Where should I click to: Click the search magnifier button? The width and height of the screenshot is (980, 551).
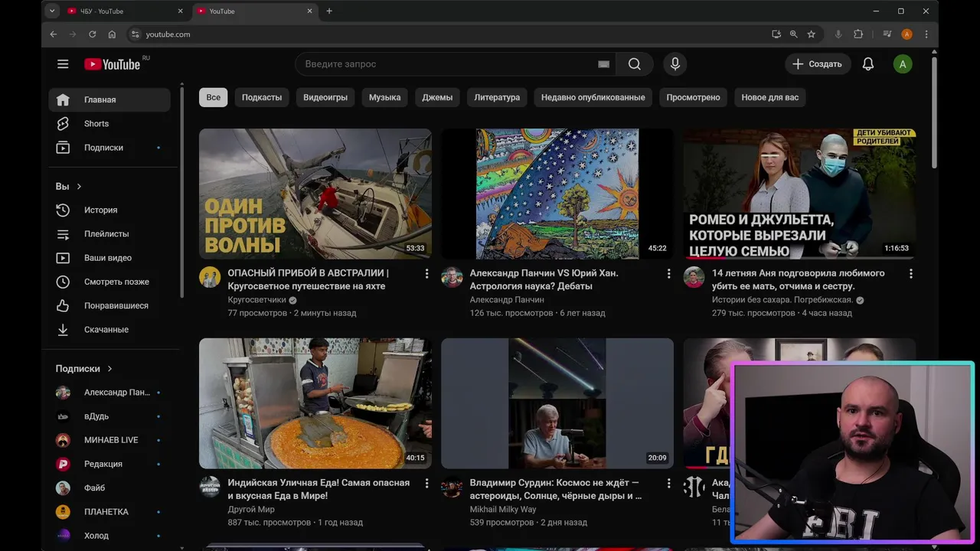[x=635, y=64]
